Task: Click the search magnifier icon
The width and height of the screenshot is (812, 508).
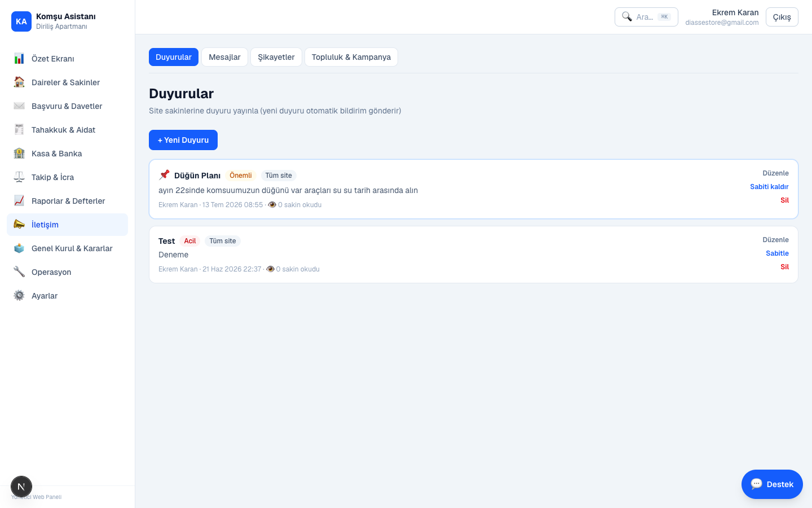Action: pos(627,17)
